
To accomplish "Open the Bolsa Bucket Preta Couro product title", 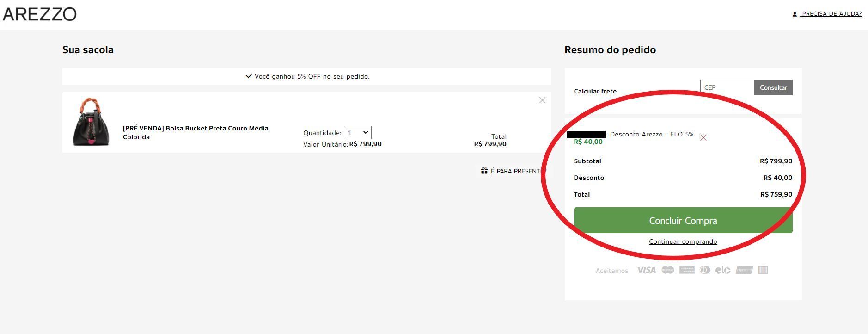I will (196, 132).
